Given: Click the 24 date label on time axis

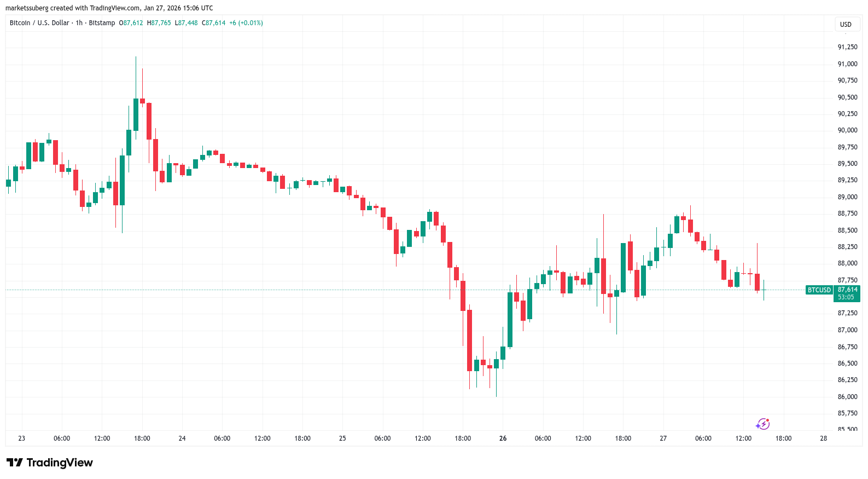Looking at the screenshot, I should [182, 438].
